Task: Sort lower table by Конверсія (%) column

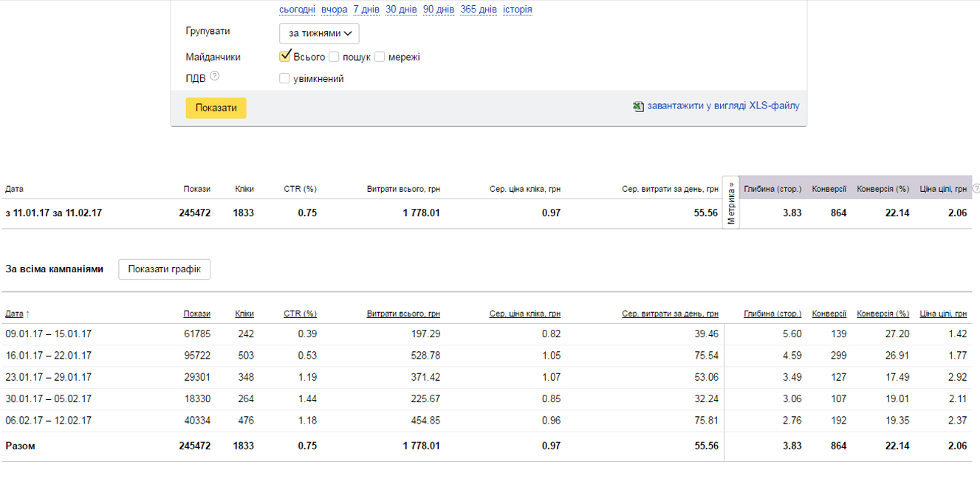Action: tap(883, 314)
